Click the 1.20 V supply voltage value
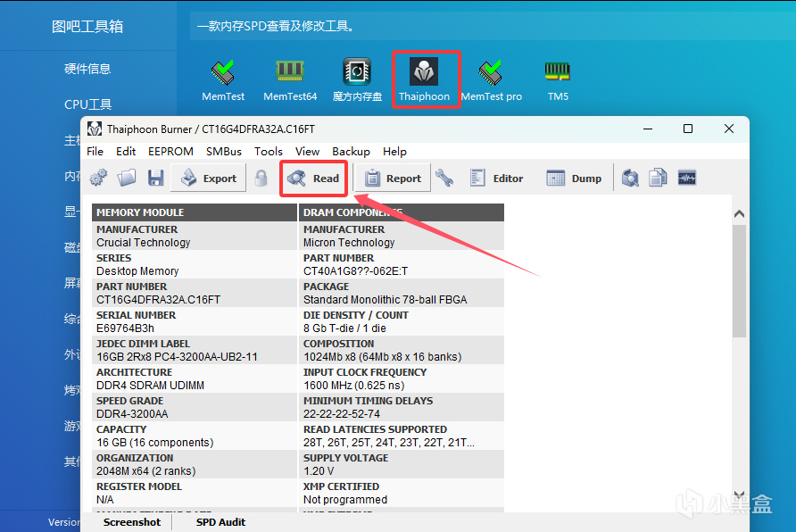 (319, 471)
